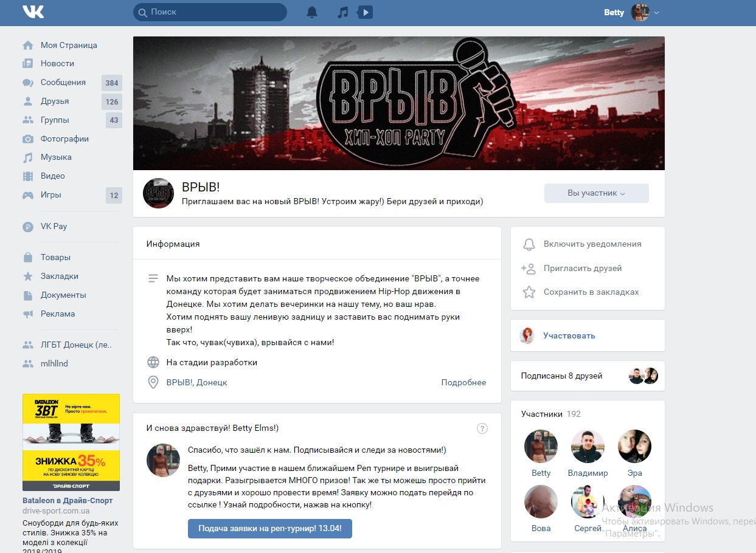
Task: Click Сергей's member avatar
Action: [588, 501]
